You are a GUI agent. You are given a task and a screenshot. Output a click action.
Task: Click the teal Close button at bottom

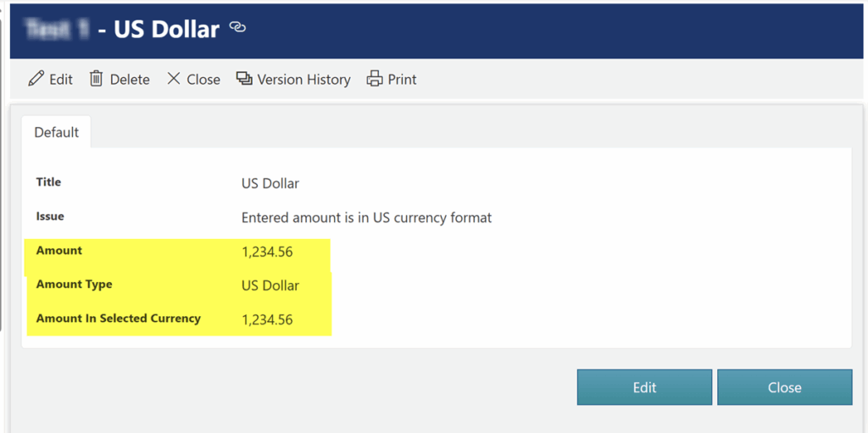click(784, 387)
